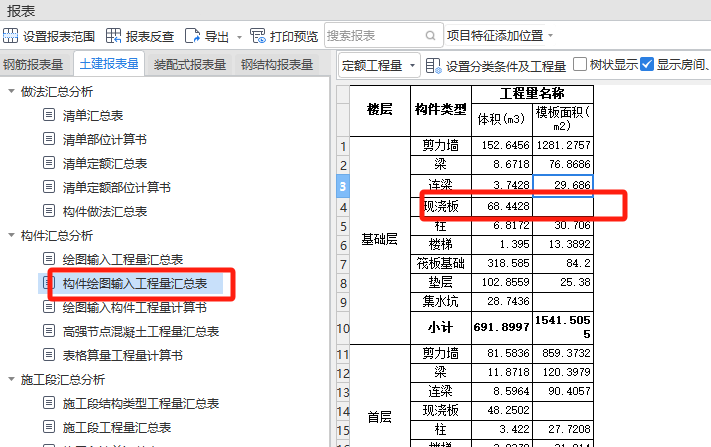Switch to 钢筋报表量 tab
Image resolution: width=711 pixels, height=447 pixels.
(33, 65)
